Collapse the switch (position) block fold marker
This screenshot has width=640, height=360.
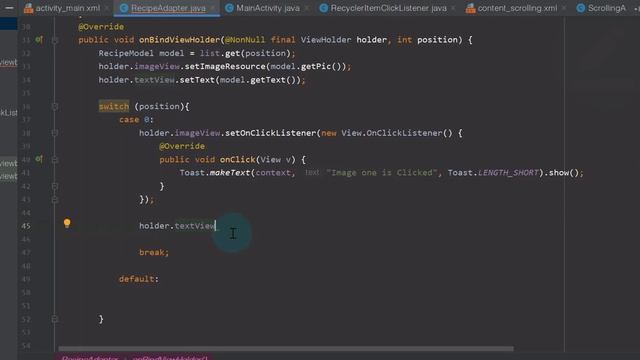pos(55,107)
